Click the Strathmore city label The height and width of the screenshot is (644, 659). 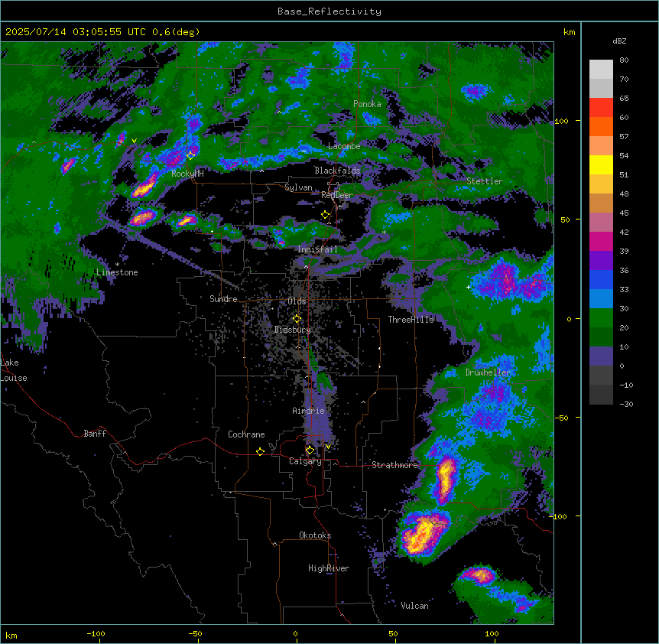[394, 465]
